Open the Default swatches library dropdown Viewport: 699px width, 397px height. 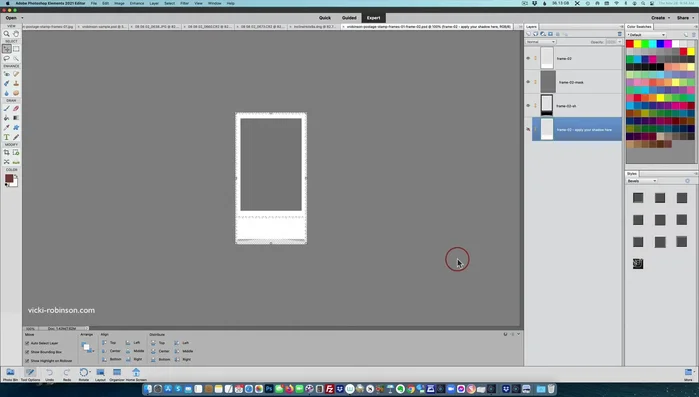point(646,35)
